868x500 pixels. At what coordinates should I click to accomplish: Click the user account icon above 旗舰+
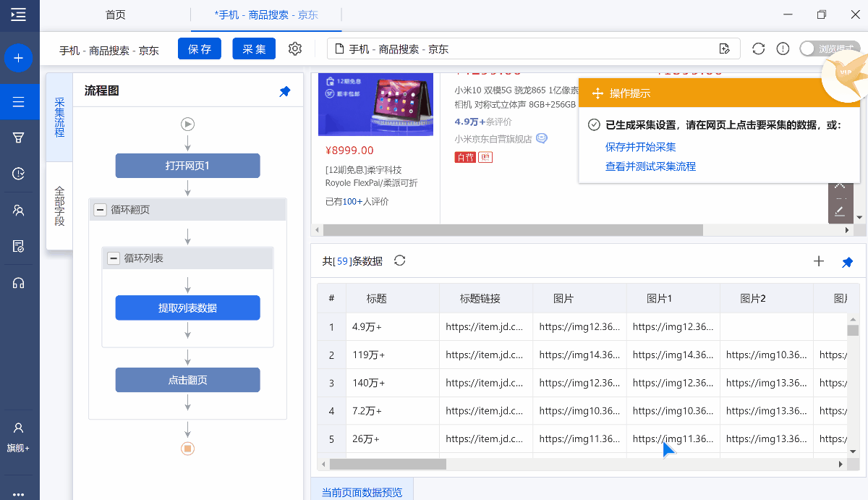click(x=19, y=428)
